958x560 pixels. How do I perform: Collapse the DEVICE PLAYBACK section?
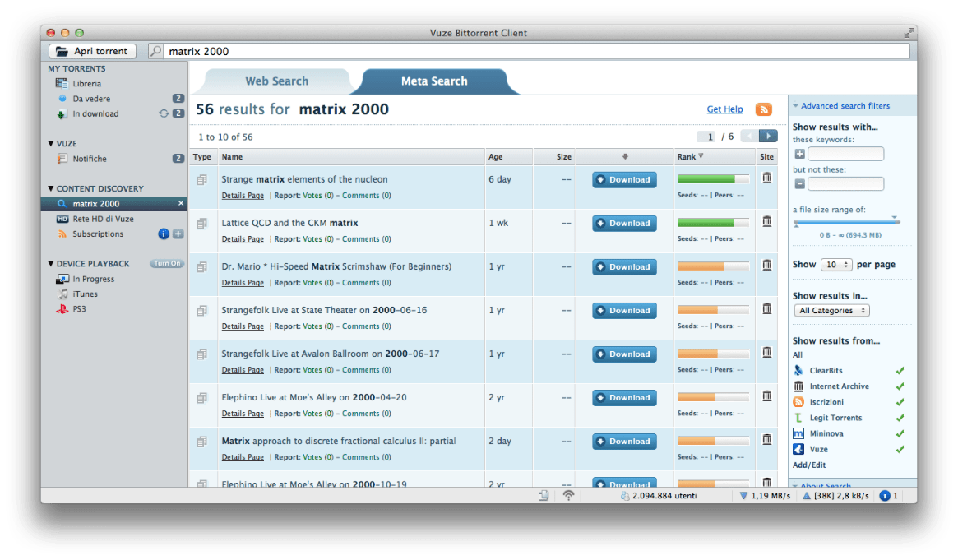coord(51,264)
